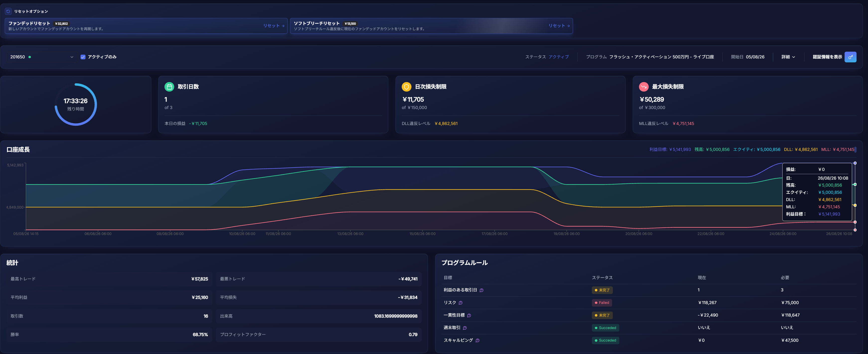The height and width of the screenshot is (354, 868).
Task: Click the yellow shield icon beside 日次損失制限
Action: point(406,87)
